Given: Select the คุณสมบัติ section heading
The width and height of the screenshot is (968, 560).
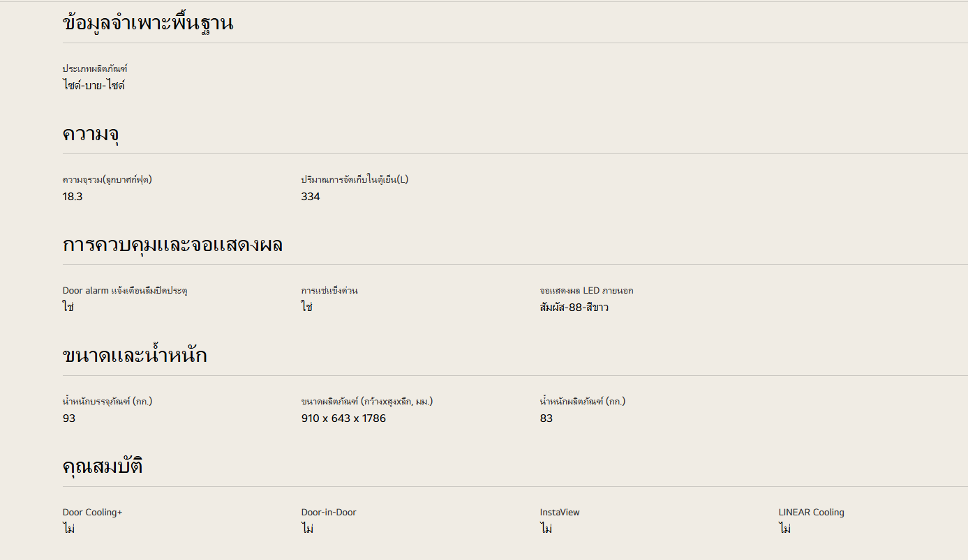Looking at the screenshot, I should click(103, 467).
